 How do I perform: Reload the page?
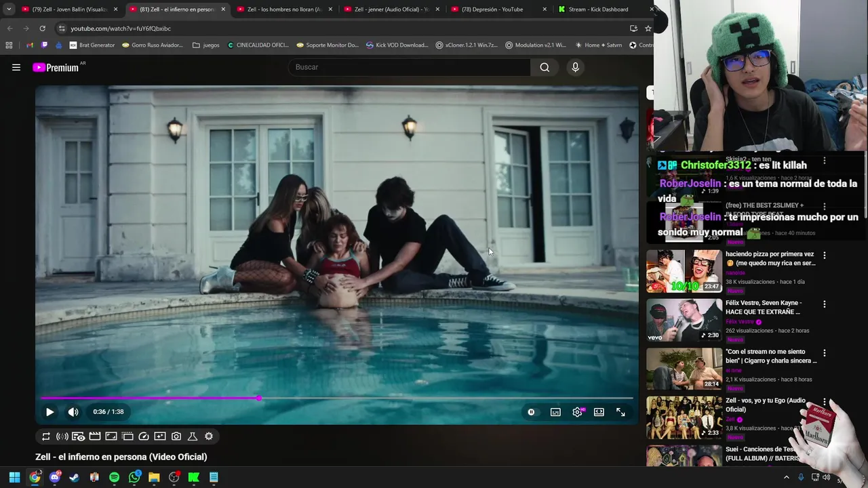click(42, 28)
